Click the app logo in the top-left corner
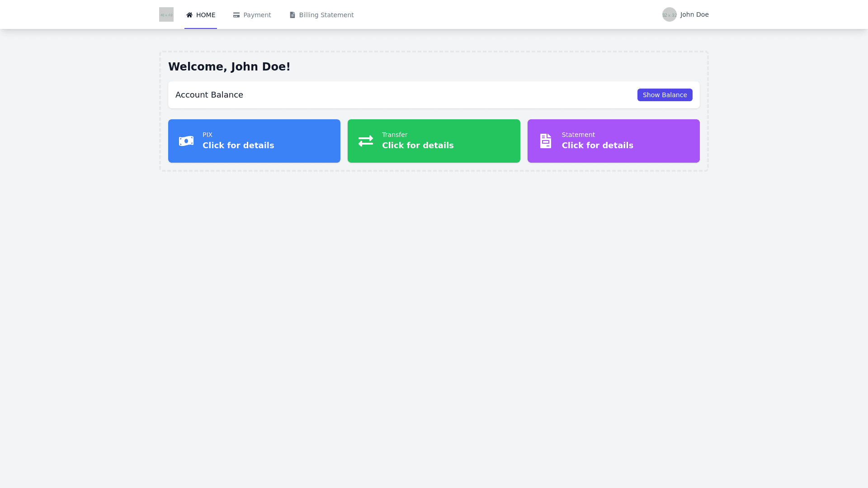This screenshot has height=488, width=868. pyautogui.click(x=166, y=14)
